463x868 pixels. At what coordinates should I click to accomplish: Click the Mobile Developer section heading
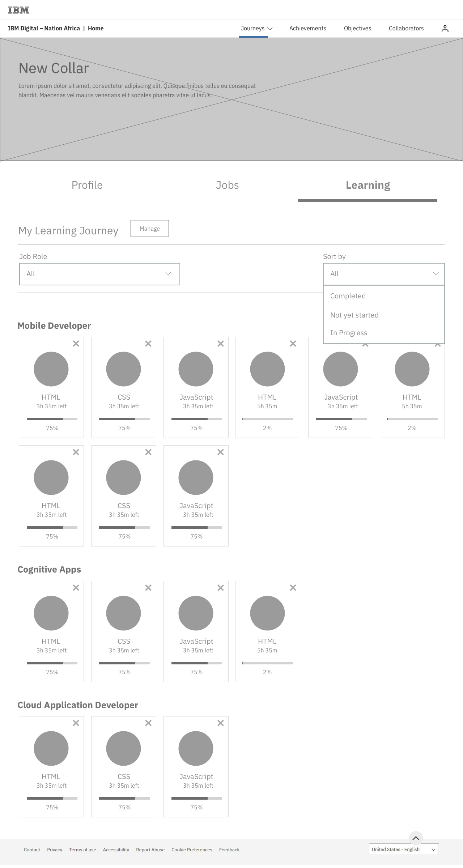[54, 325]
